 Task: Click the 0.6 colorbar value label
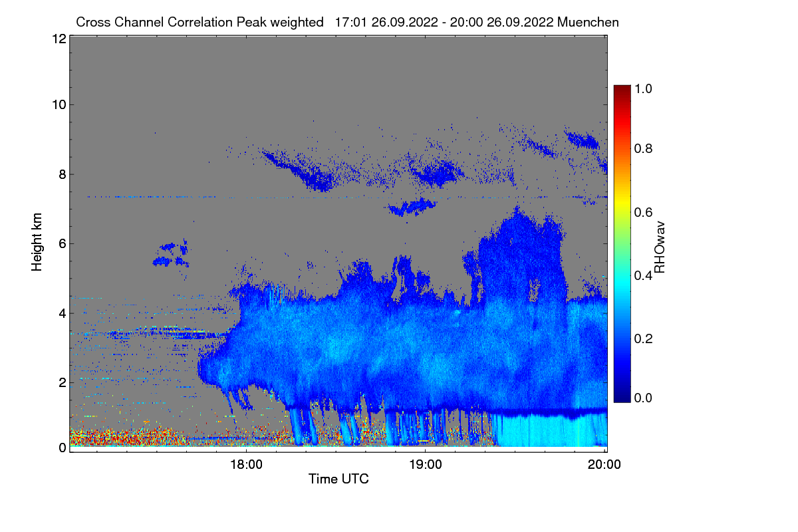coord(644,212)
